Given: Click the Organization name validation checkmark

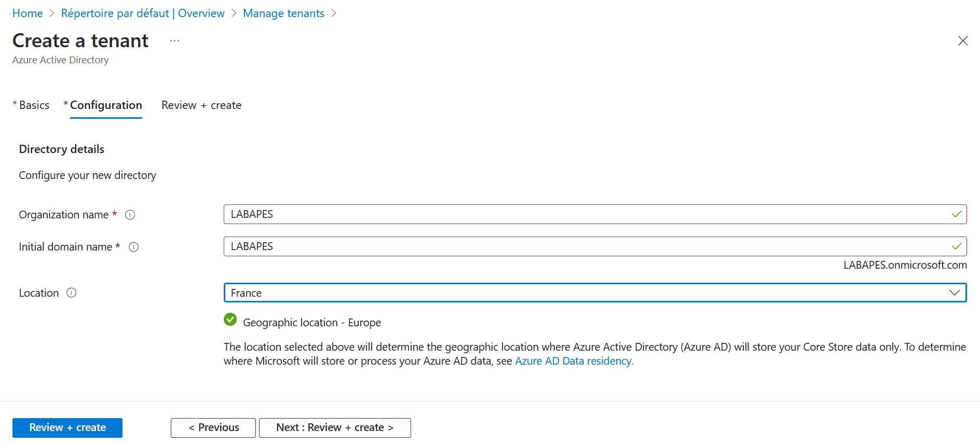Looking at the screenshot, I should pos(956,214).
